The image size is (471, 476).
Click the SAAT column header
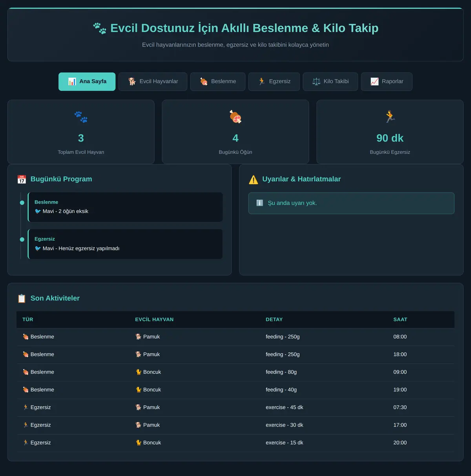tap(400, 319)
